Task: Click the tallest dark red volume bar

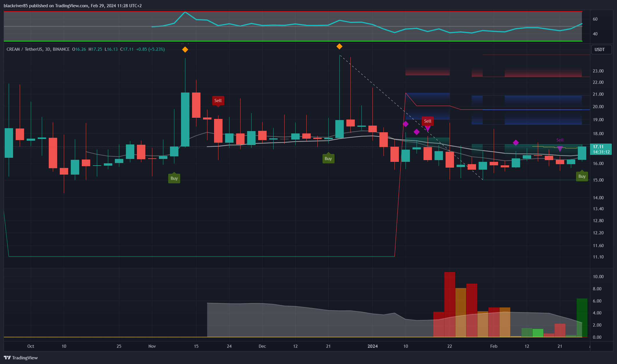Action: point(450,305)
